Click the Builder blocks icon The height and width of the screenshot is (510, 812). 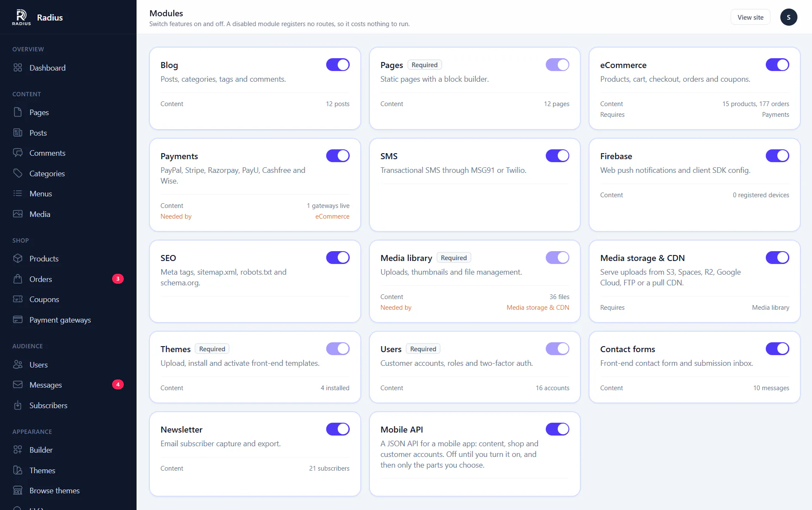click(18, 450)
